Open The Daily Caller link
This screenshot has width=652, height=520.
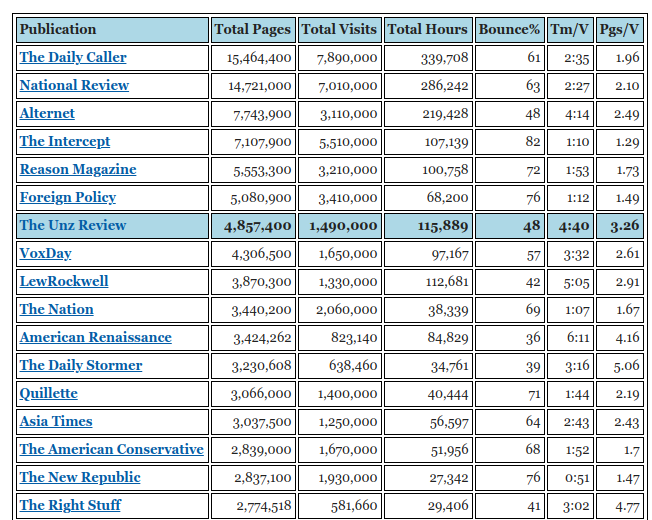point(73,58)
